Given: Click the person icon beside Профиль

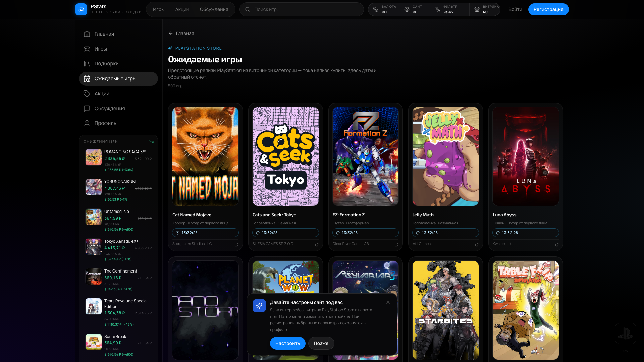Looking at the screenshot, I should (87, 123).
